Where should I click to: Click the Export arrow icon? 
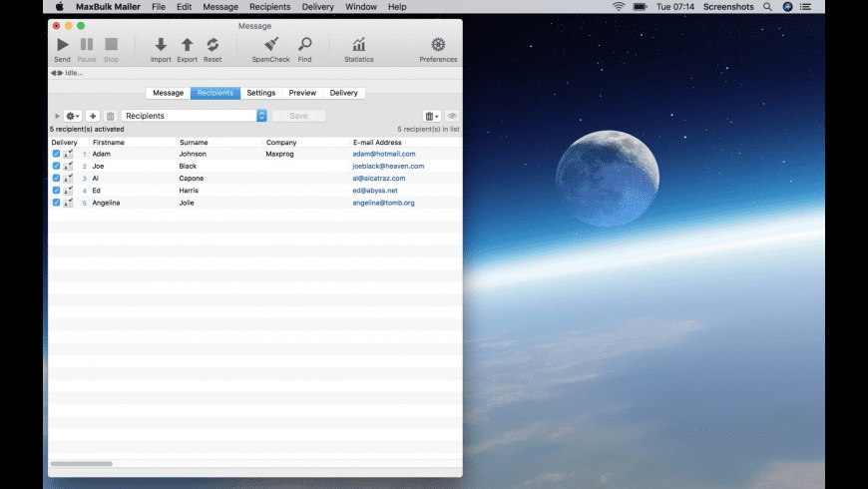tap(187, 45)
